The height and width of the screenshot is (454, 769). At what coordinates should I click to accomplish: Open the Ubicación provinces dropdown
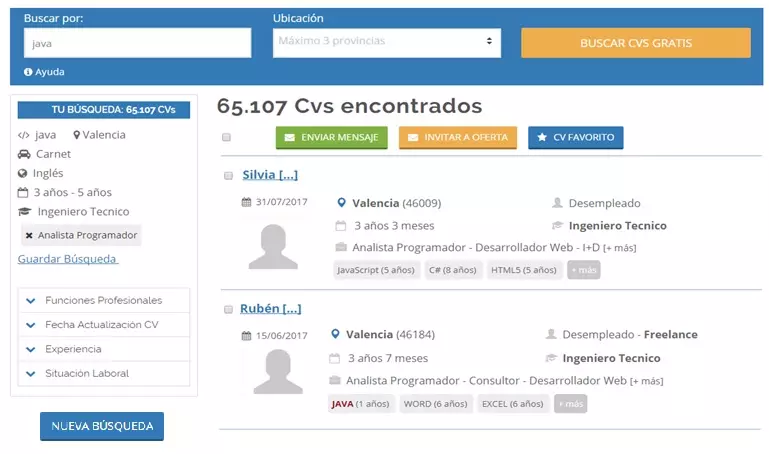click(387, 43)
